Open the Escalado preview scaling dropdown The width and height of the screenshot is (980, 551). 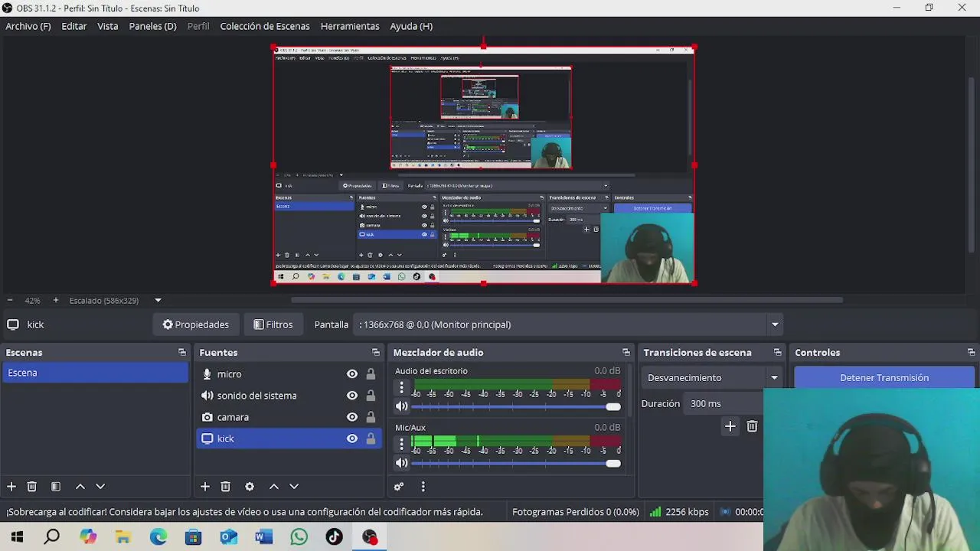(158, 301)
